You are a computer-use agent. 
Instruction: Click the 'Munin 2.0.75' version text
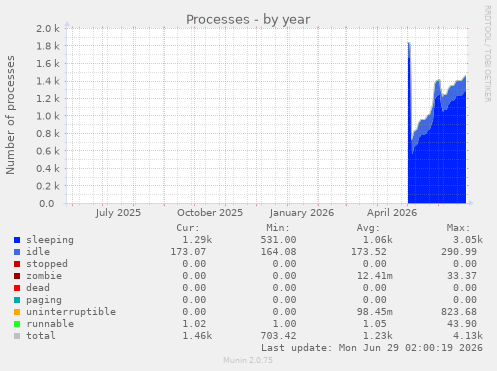click(248, 360)
